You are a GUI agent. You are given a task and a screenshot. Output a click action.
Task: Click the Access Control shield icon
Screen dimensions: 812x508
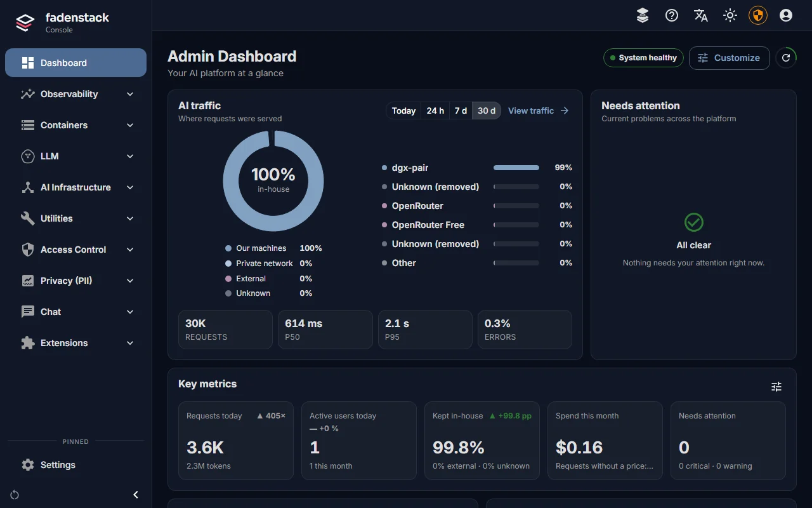coord(27,250)
